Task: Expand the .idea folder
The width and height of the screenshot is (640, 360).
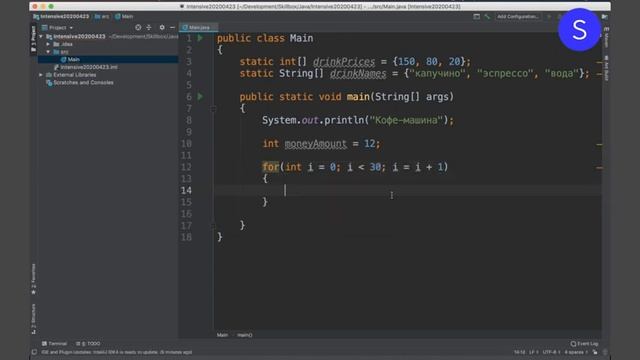Action: click(x=48, y=44)
